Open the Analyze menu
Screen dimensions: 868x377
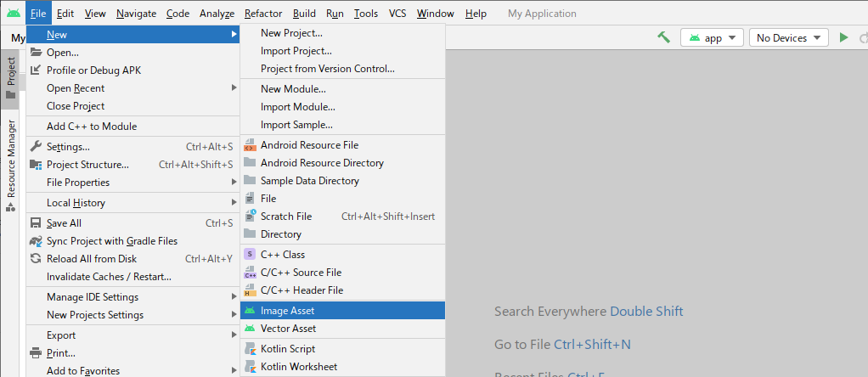point(217,14)
